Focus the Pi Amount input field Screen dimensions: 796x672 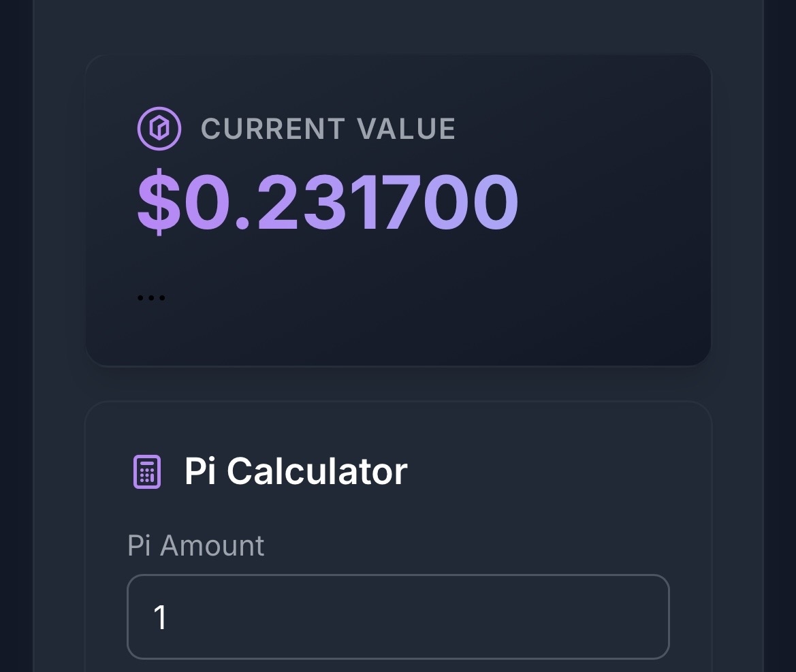pyautogui.click(x=398, y=617)
